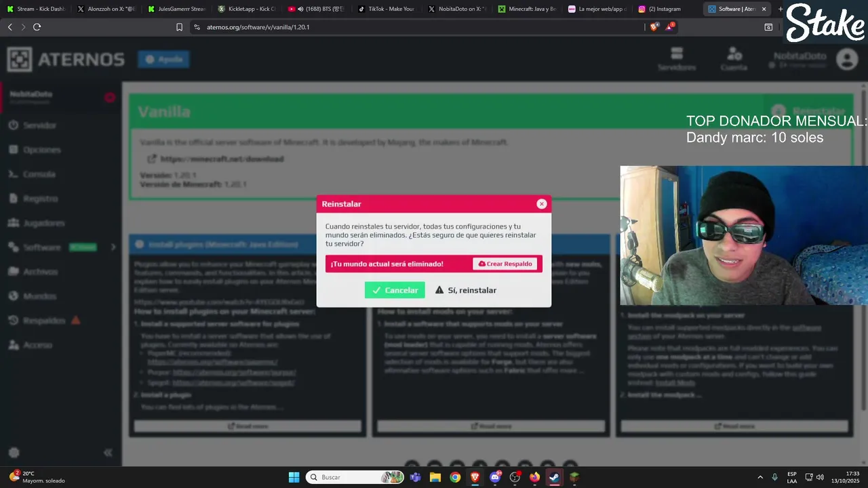868x488 pixels.
Task: Open the Brave Shields lion icon
Action: tap(654, 27)
